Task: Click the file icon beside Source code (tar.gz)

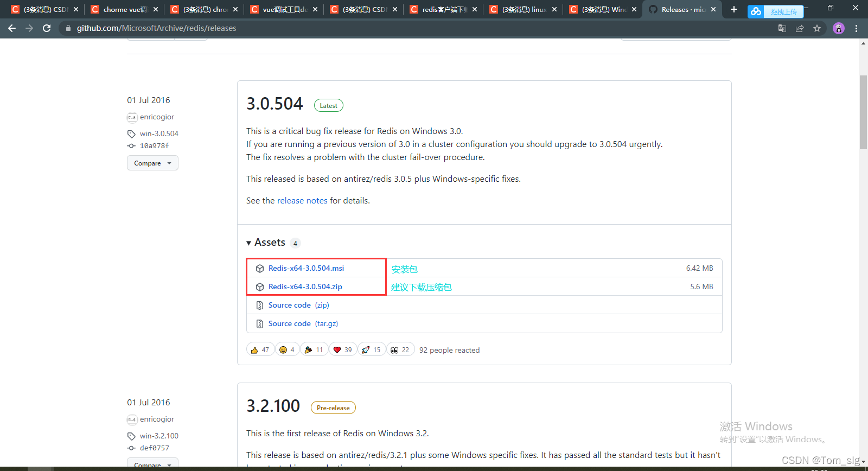Action: pyautogui.click(x=260, y=324)
